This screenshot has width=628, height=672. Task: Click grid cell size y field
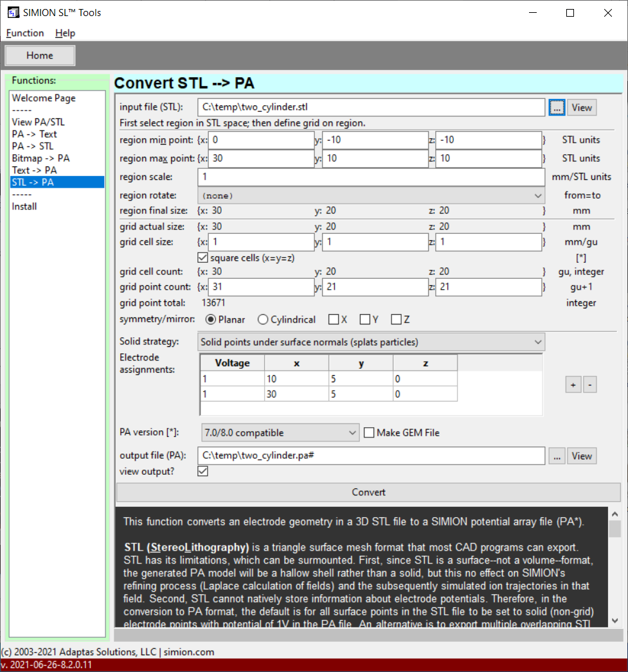click(x=375, y=242)
